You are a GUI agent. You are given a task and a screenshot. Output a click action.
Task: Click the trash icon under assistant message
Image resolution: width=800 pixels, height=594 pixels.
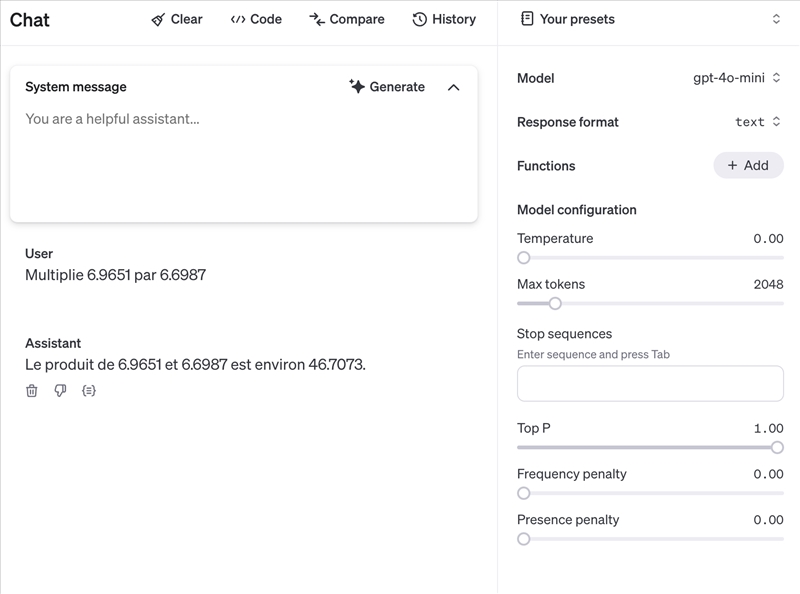[x=32, y=391]
